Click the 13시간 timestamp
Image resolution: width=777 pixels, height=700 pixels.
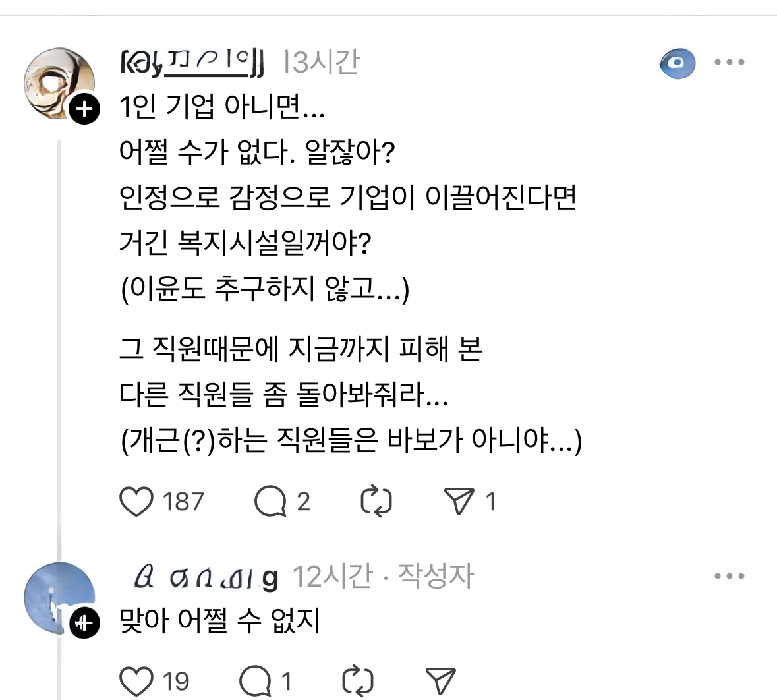[x=321, y=63]
